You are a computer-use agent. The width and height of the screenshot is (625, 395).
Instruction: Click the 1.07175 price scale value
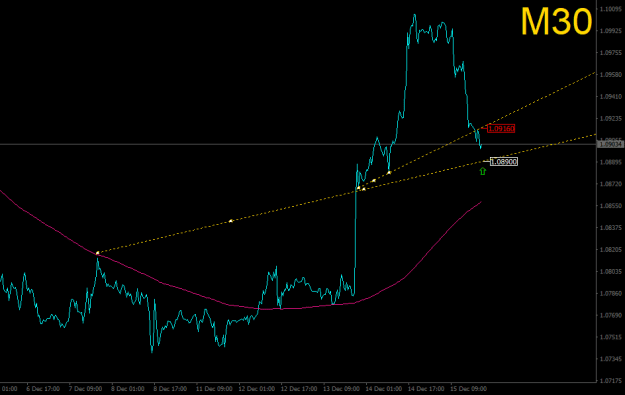(611, 381)
